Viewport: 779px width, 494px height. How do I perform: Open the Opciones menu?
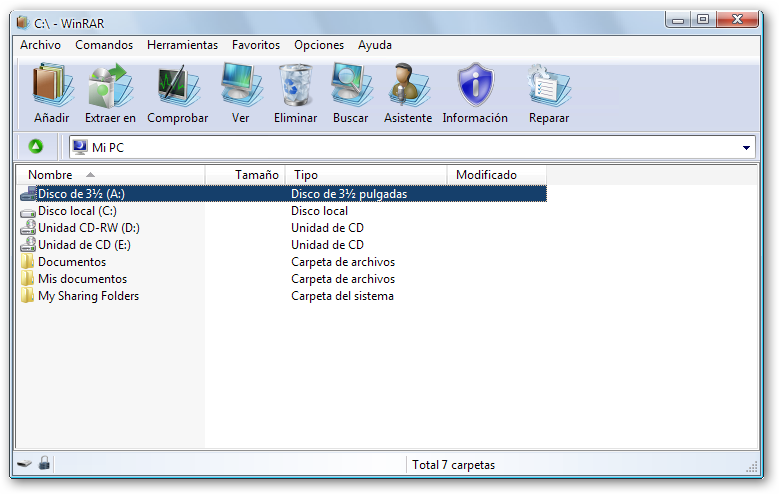[x=318, y=45]
